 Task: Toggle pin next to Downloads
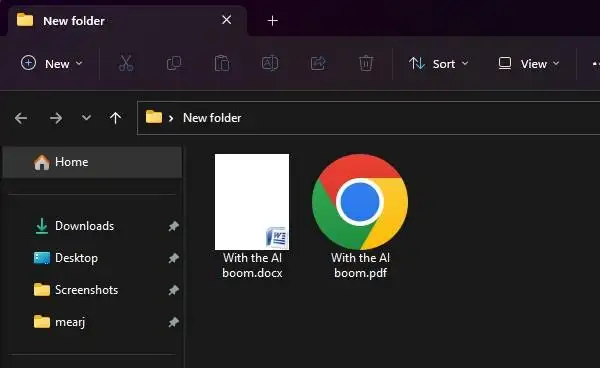[173, 226]
